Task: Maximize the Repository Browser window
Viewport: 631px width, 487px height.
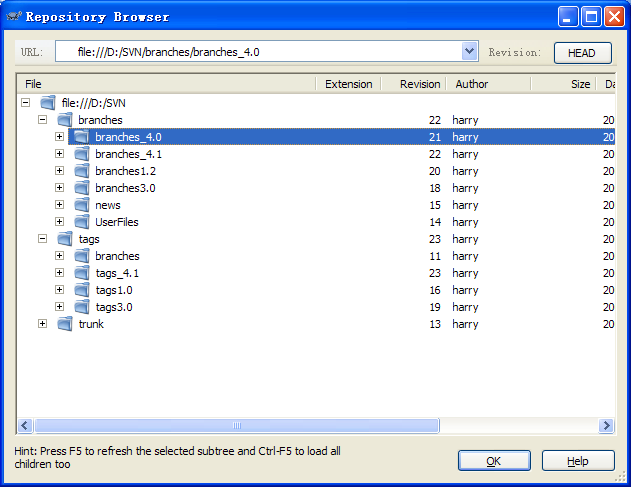Action: (x=591, y=17)
